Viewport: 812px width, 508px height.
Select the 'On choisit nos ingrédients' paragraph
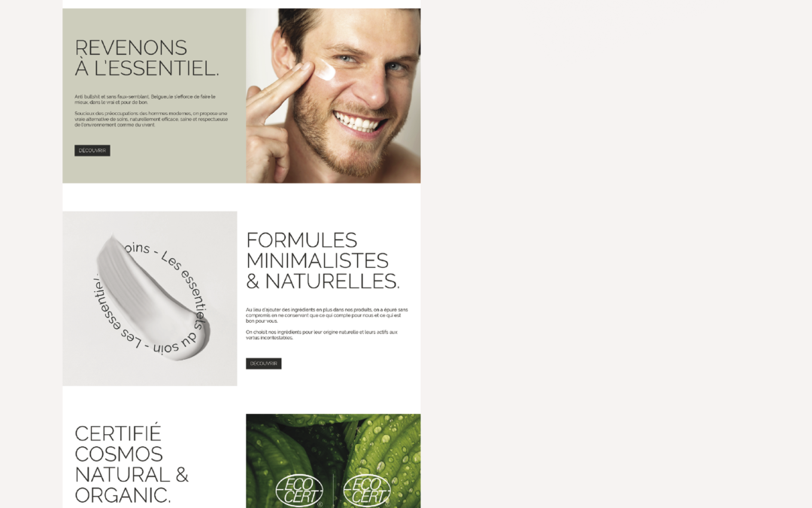click(x=322, y=335)
